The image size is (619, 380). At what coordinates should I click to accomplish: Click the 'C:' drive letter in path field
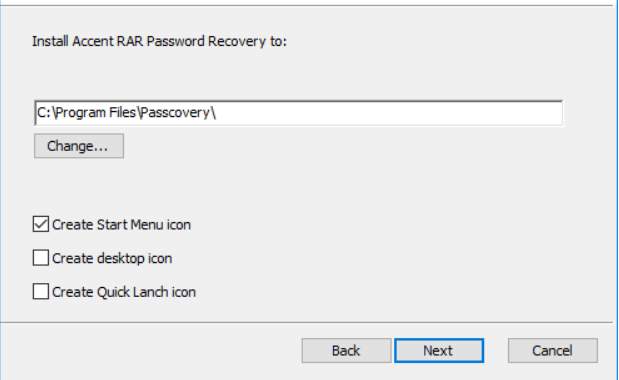(x=44, y=113)
